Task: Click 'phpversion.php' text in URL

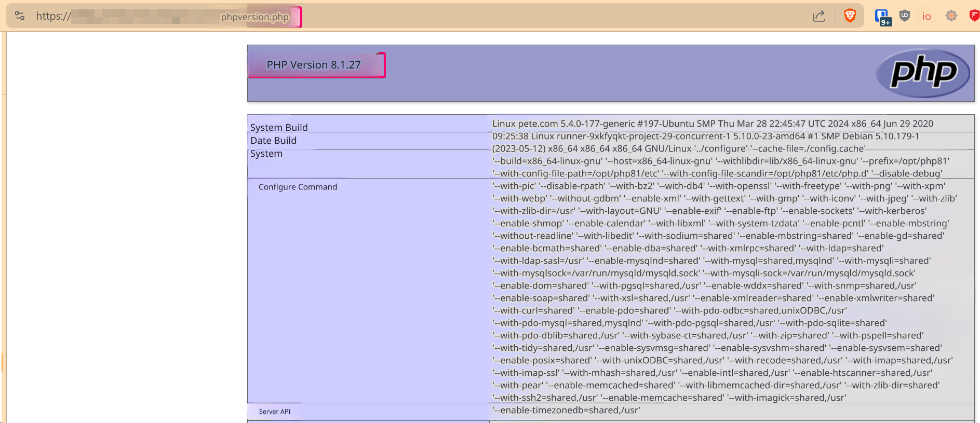Action: 254,17
